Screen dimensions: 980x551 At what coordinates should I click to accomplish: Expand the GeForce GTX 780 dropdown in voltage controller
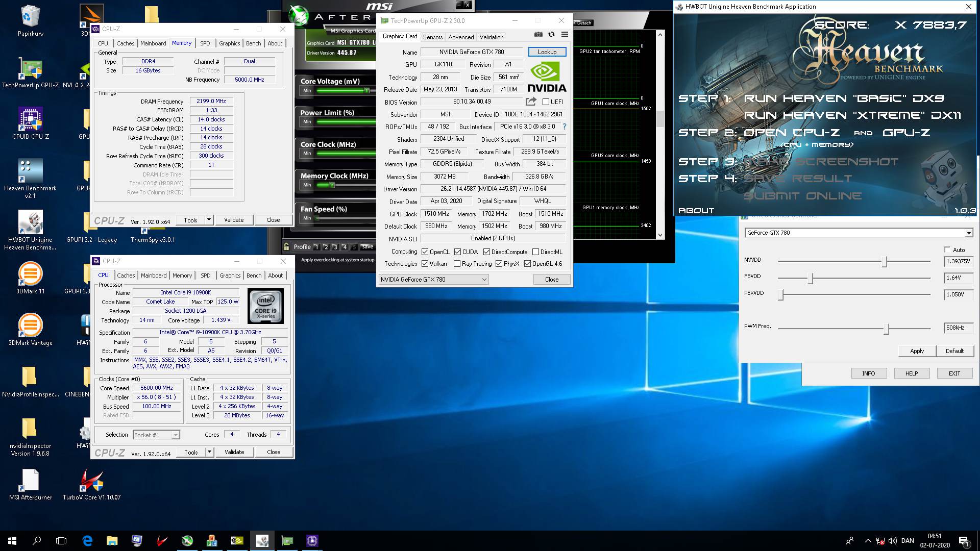(968, 233)
